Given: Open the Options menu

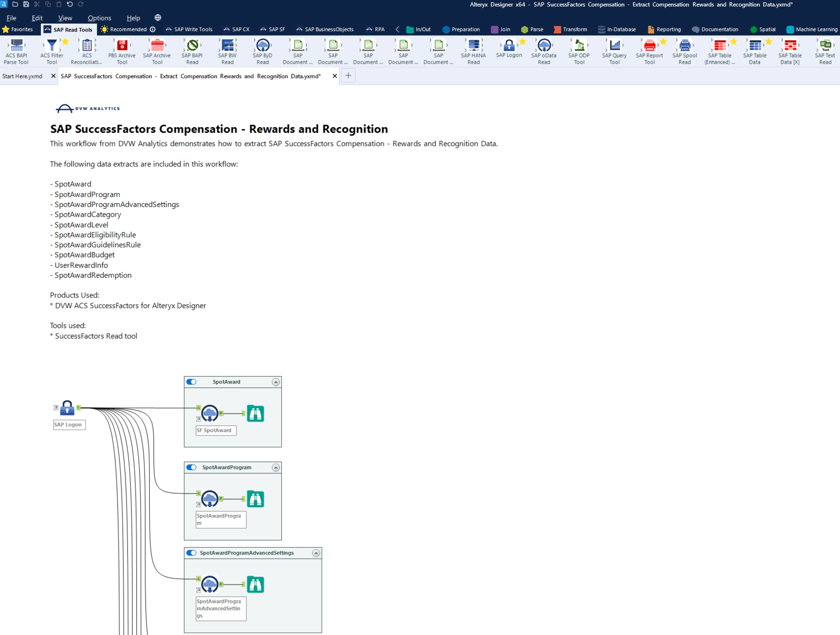Looking at the screenshot, I should tap(99, 18).
